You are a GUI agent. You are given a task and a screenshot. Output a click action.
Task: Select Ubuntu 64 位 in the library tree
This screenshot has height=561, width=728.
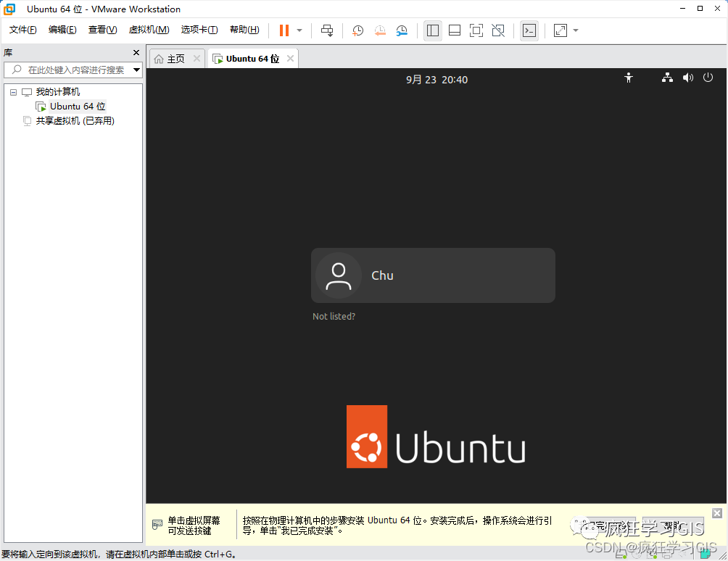[78, 107]
